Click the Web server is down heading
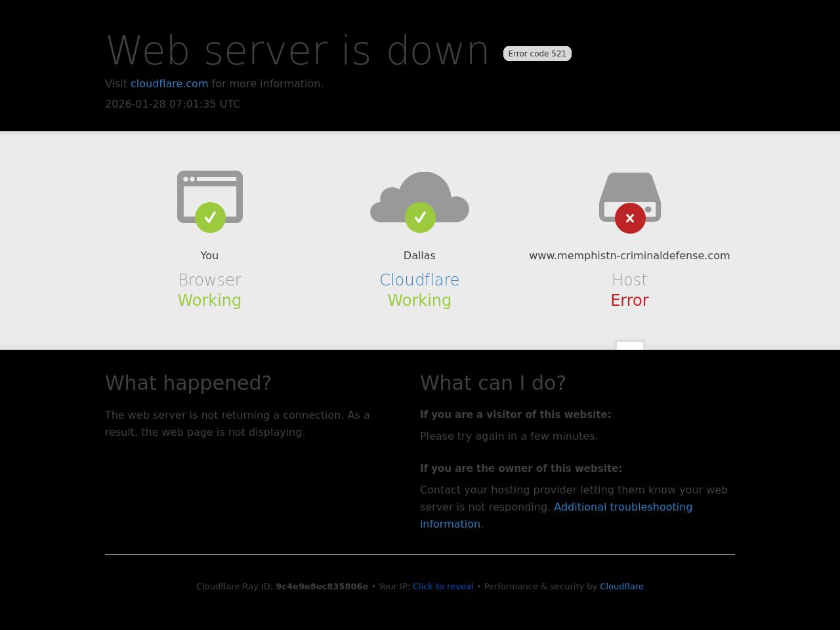840x630 pixels. 298,51
